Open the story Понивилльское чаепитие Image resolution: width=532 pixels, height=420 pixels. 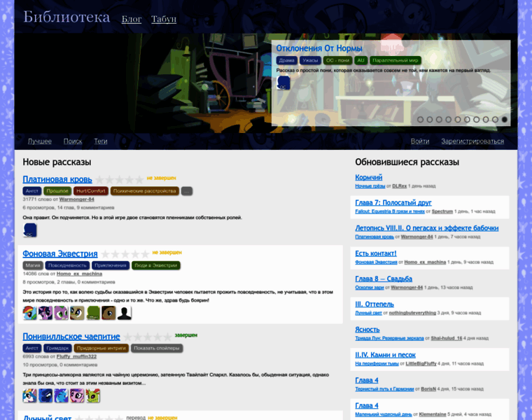(71, 337)
